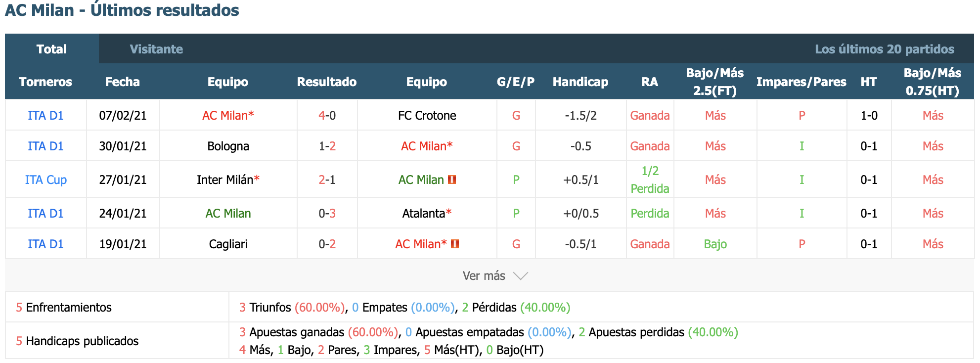Click Cagliari team name

point(228,244)
